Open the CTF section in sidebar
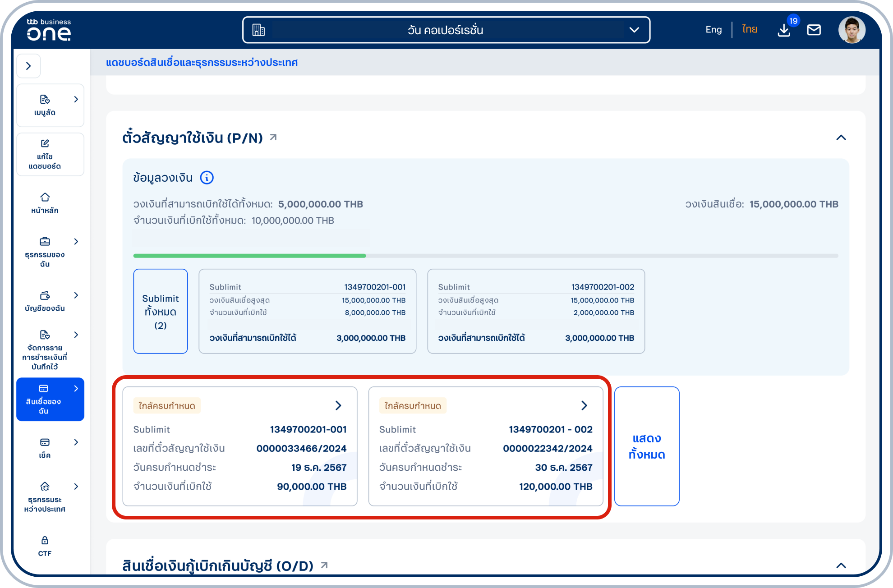This screenshot has width=893, height=588. [45, 546]
